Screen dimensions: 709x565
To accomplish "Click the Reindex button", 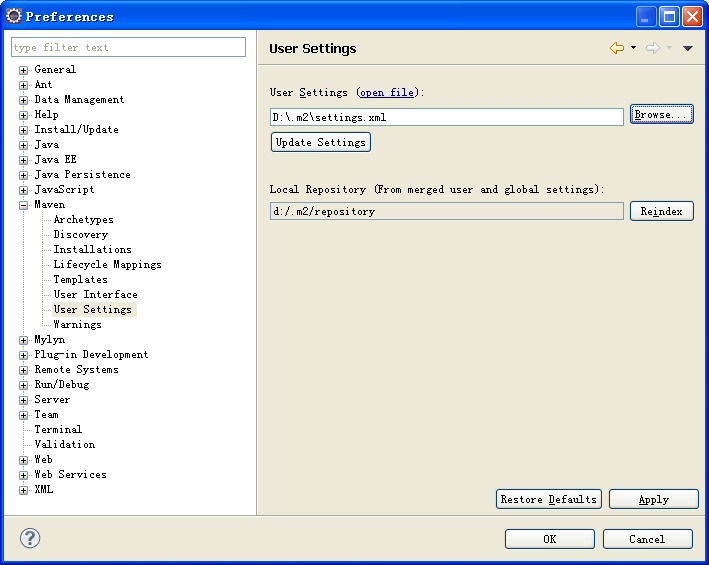I will [x=662, y=211].
